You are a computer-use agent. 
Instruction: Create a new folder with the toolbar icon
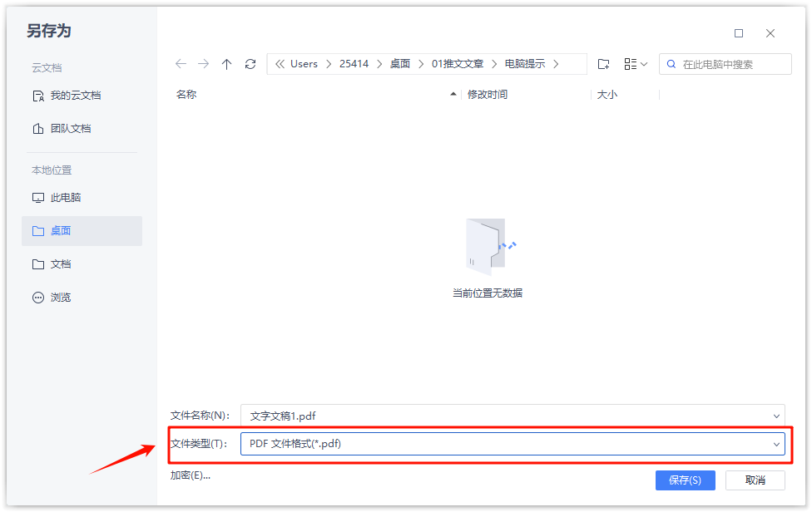point(603,64)
